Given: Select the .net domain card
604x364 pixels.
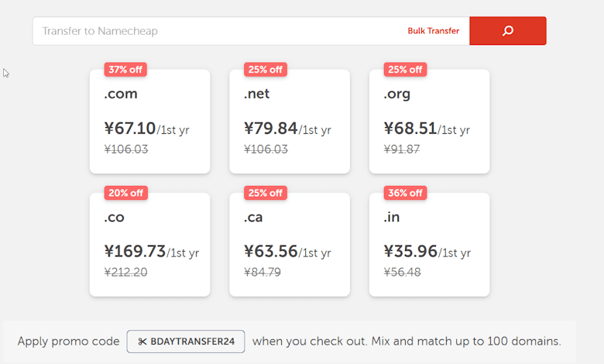Looking at the screenshot, I should 290,122.
